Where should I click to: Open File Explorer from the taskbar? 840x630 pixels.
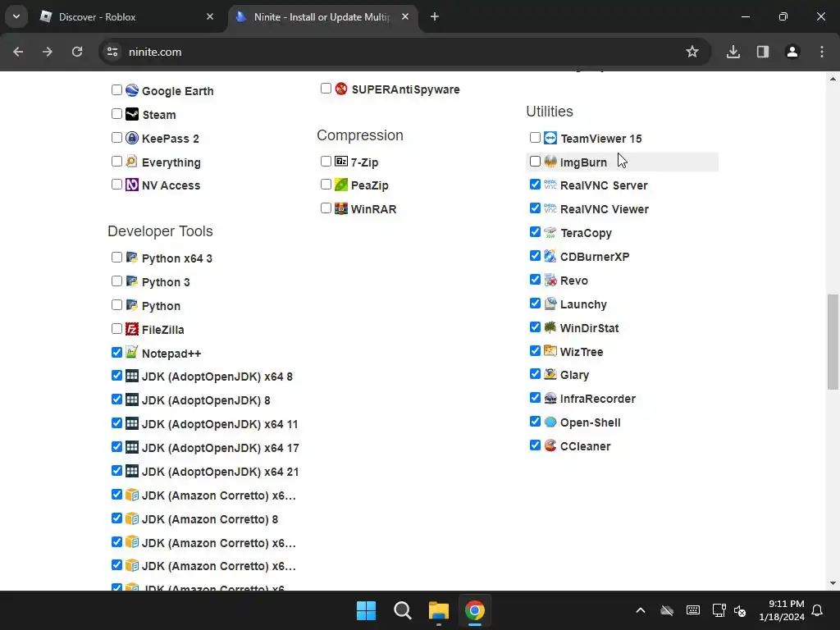438,610
